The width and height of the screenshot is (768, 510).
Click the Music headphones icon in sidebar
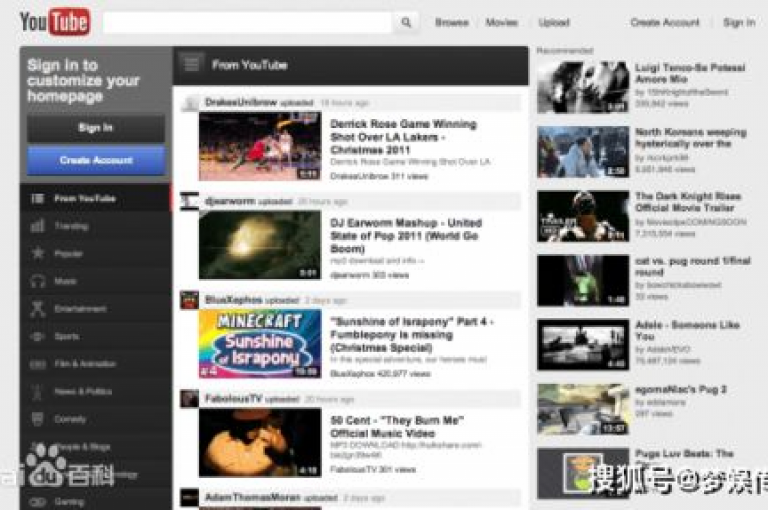[x=38, y=281]
